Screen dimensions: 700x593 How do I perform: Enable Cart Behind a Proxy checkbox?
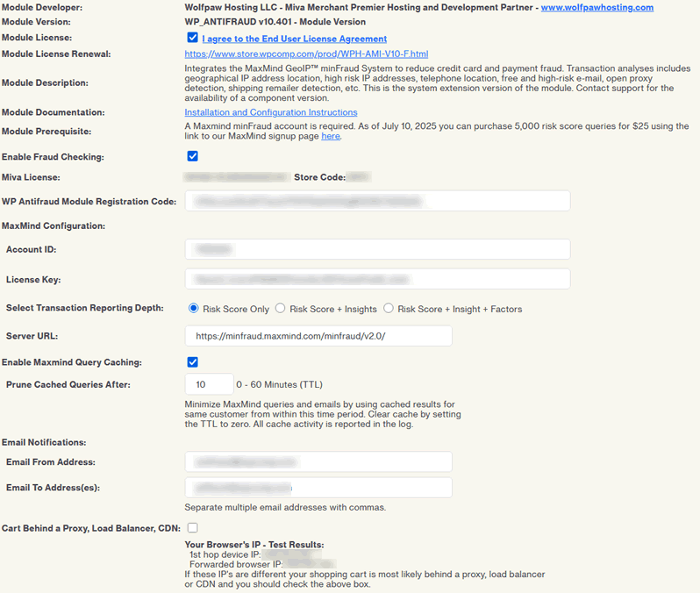193,528
